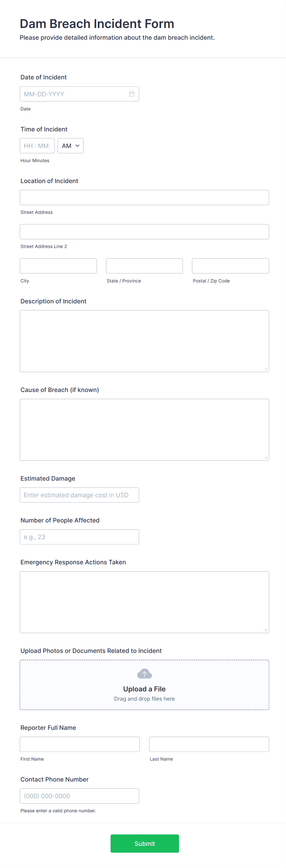The height and width of the screenshot is (868, 286).
Task: Select the Postal / Zip Code field
Action: click(x=230, y=266)
